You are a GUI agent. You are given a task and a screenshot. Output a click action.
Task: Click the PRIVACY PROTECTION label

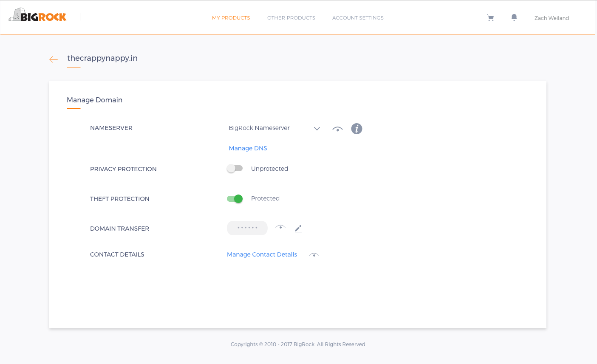(123, 169)
